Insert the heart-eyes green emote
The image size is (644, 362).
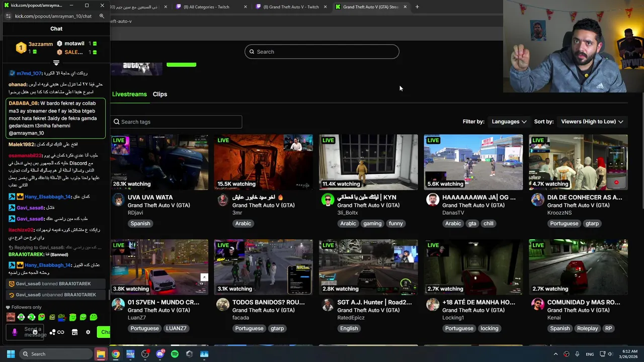[42, 317]
